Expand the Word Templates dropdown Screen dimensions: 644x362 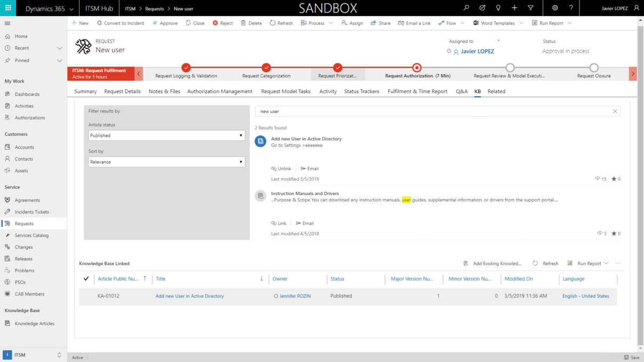point(520,23)
